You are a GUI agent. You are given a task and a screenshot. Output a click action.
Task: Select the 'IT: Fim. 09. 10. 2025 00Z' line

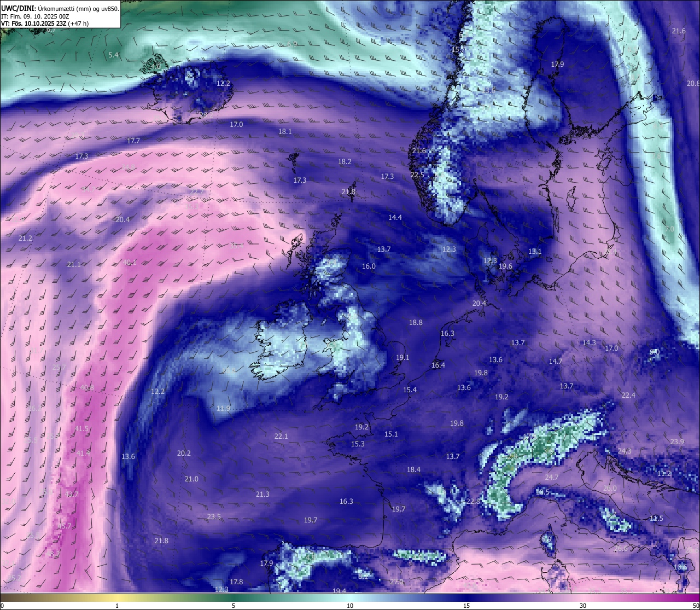[35, 16]
